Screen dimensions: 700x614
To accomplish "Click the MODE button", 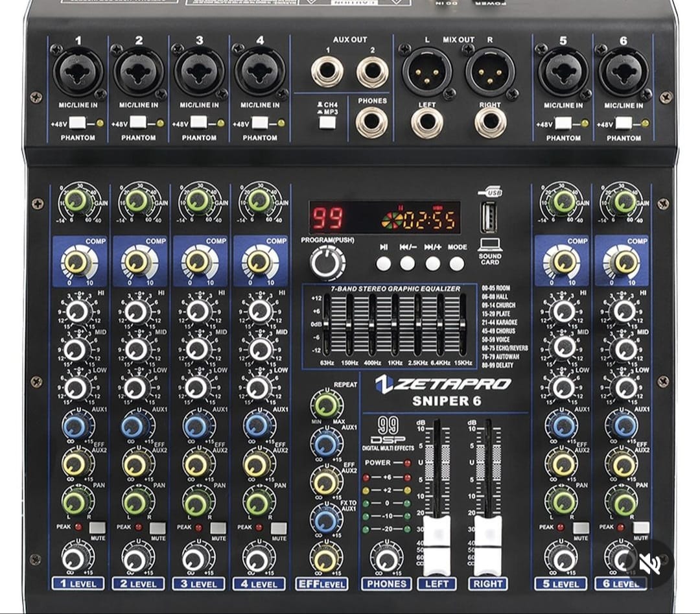I will point(457,263).
